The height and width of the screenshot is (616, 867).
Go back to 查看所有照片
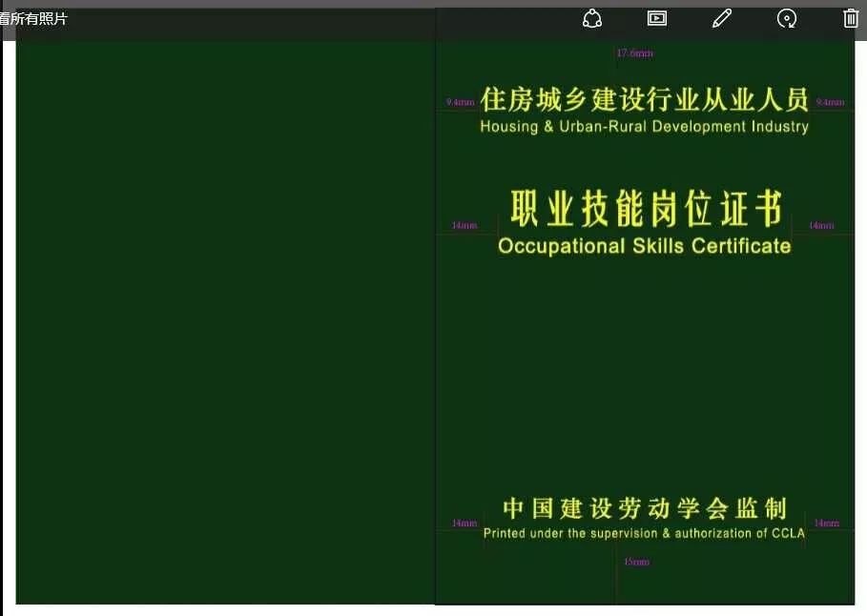(33, 19)
